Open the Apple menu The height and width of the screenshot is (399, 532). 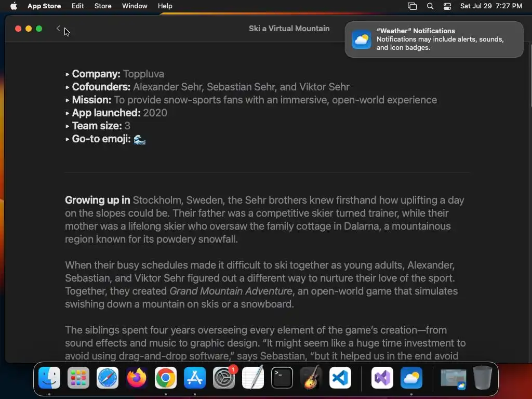(x=14, y=6)
